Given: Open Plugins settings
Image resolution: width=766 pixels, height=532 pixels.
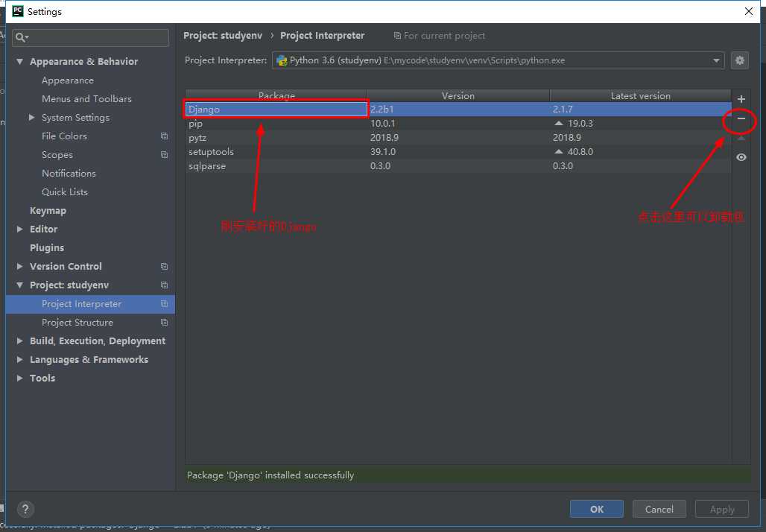Looking at the screenshot, I should coord(47,247).
